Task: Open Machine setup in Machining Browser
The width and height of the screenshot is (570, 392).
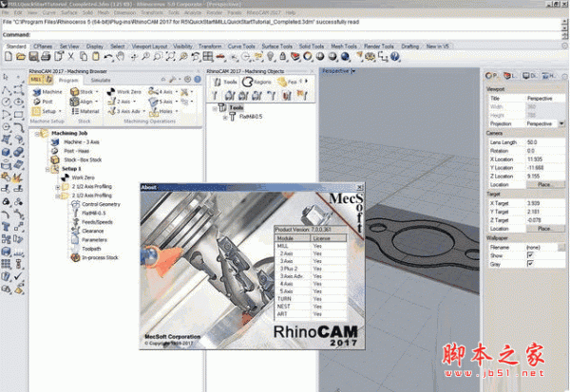Action: pyautogui.click(x=47, y=92)
